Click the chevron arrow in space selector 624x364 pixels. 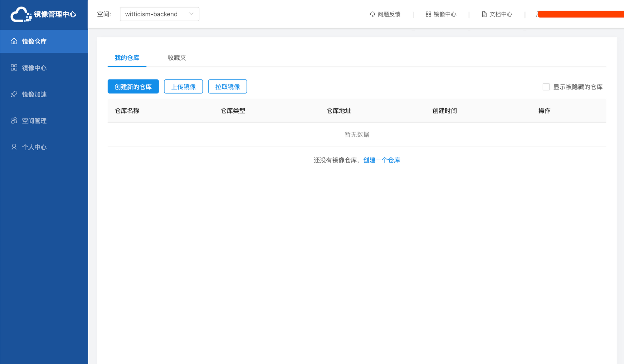coord(191,14)
